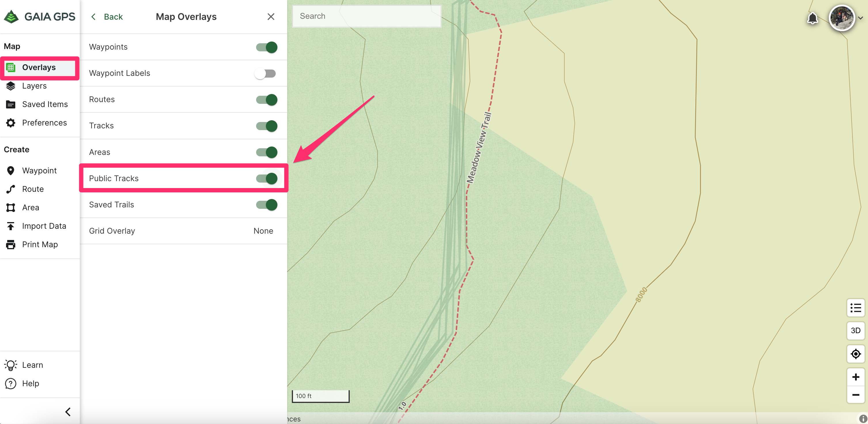Go Back from Map Overlays
Viewport: 868px width, 424px height.
pyautogui.click(x=107, y=16)
